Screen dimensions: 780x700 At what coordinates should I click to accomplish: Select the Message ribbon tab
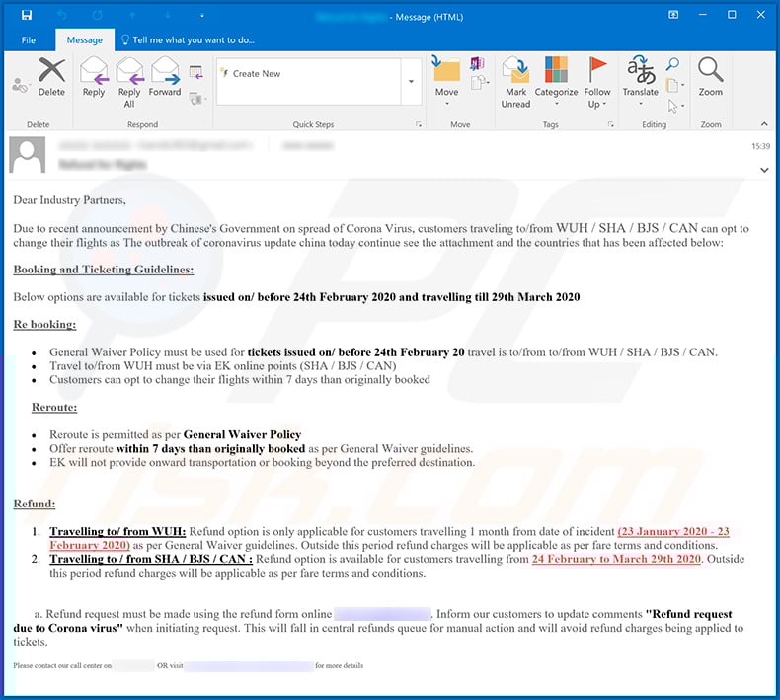[x=85, y=40]
